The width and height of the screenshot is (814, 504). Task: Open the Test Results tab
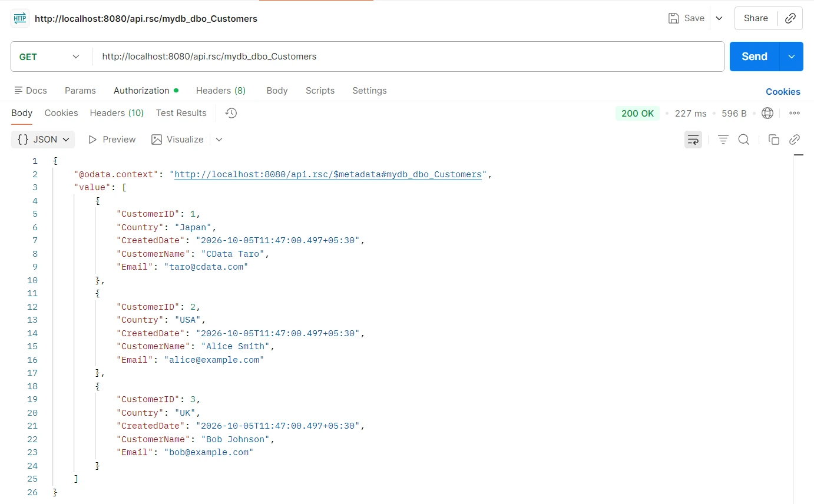[181, 113]
